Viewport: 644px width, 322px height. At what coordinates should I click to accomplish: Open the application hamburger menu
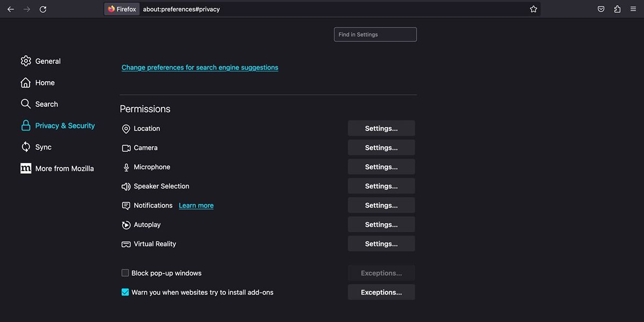point(633,9)
